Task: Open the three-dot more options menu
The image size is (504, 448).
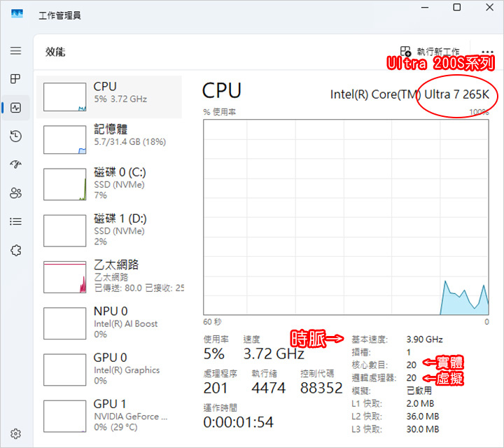Action: (x=487, y=52)
